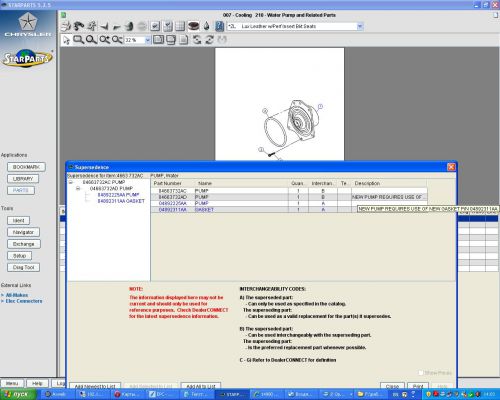This screenshot has width=500, height=400.
Task: Click the print icon in the toolbar
Action: [x=66, y=26]
